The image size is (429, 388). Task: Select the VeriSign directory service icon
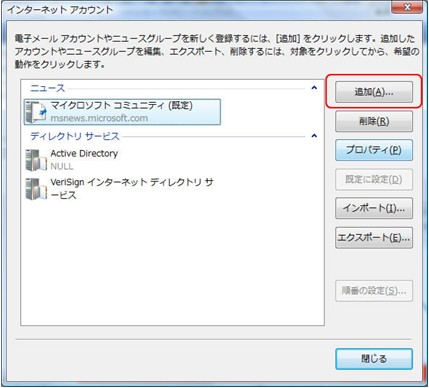pos(36,189)
